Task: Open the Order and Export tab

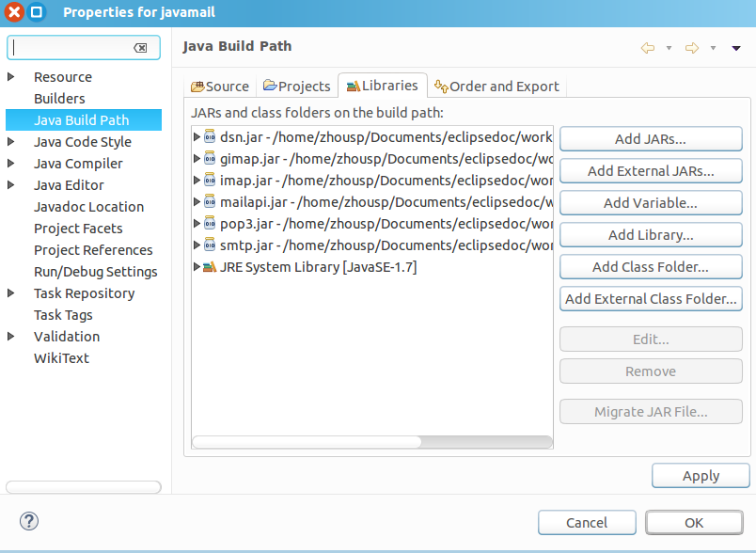Action: [x=496, y=87]
